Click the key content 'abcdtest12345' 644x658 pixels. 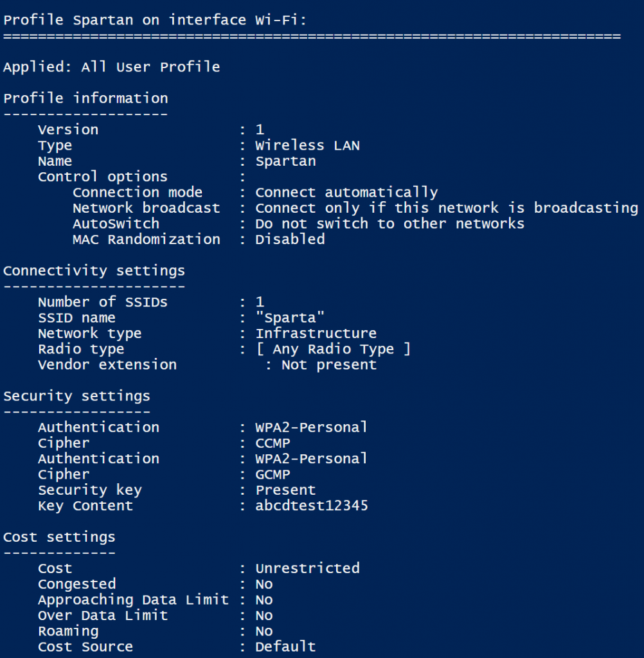(x=312, y=506)
